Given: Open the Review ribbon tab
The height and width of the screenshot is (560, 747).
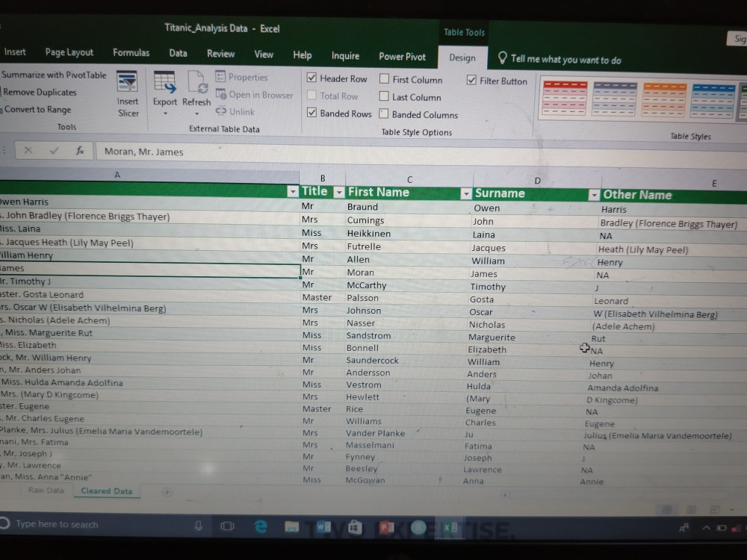Looking at the screenshot, I should click(220, 53).
